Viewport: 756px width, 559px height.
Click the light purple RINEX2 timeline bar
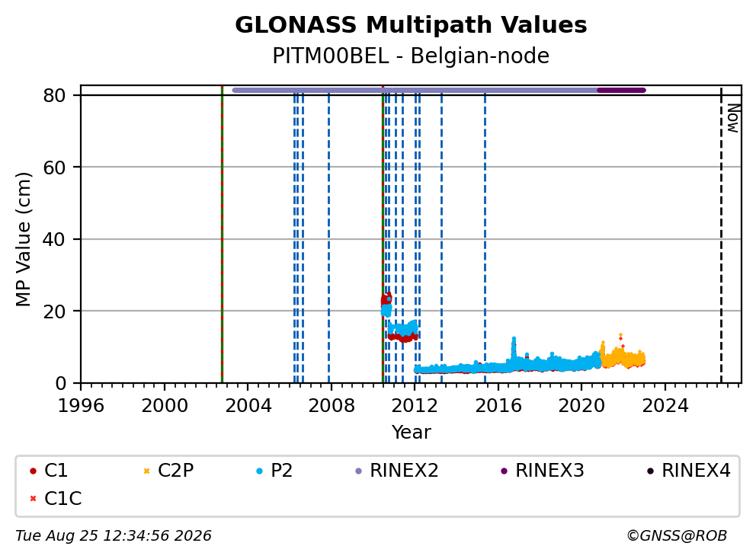click(415, 90)
